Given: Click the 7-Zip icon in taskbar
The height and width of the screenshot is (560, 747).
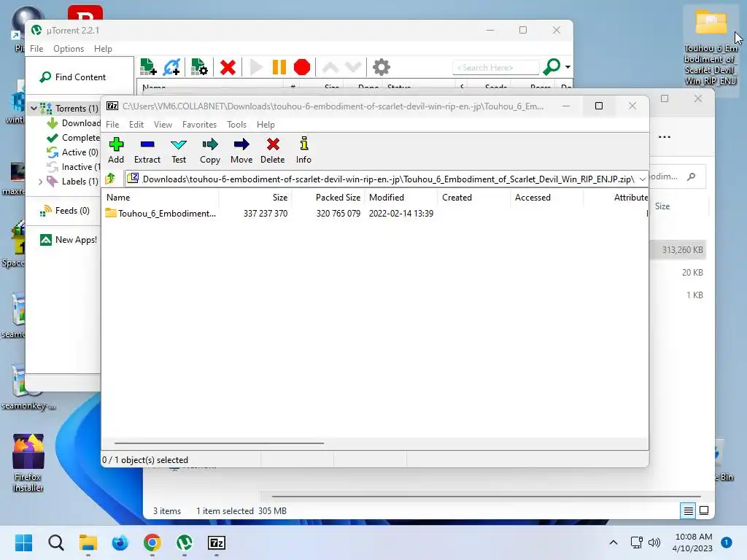Looking at the screenshot, I should coord(217,542).
